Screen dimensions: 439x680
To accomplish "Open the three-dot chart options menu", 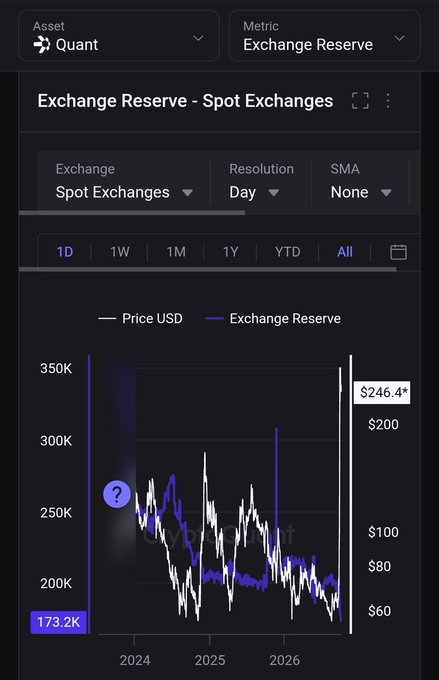I will pyautogui.click(x=388, y=101).
